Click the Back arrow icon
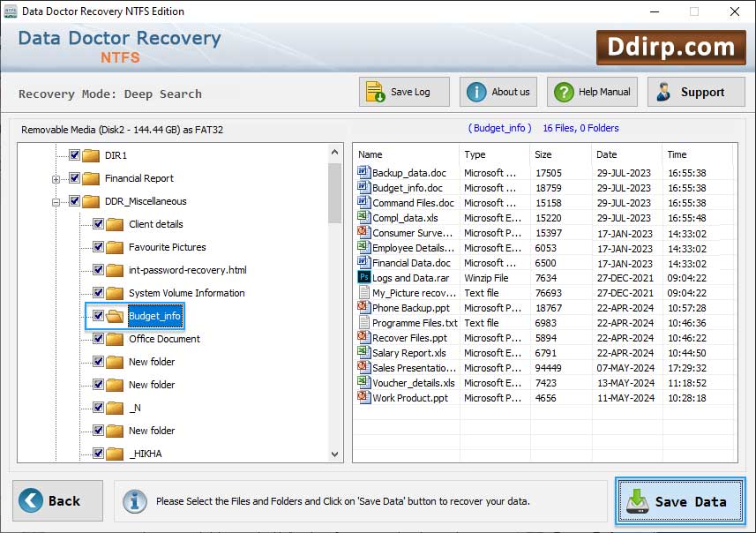Image resolution: width=756 pixels, height=533 pixels. coord(30,500)
